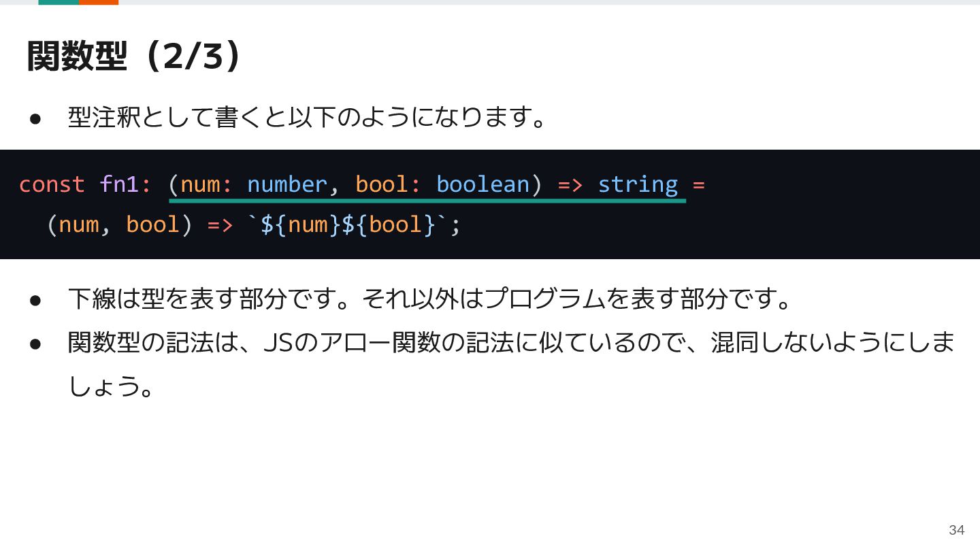This screenshot has height=551, width=980.
Task: Click the first orange arrow after boolean
Action: [570, 184]
